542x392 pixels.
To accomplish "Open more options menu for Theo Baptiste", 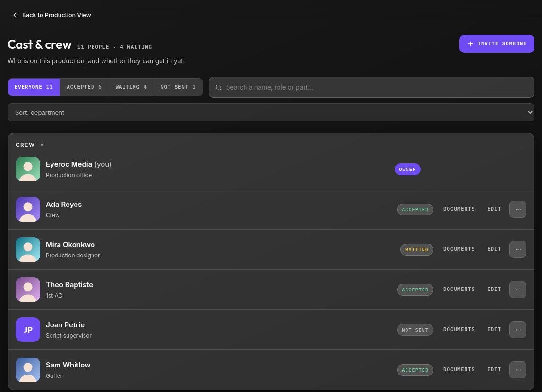I will 518,290.
